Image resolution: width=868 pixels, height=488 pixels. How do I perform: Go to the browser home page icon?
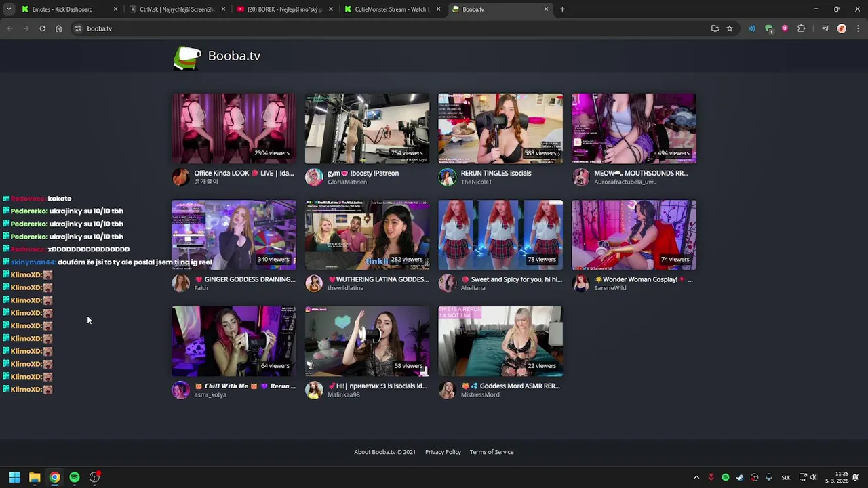pos(58,28)
